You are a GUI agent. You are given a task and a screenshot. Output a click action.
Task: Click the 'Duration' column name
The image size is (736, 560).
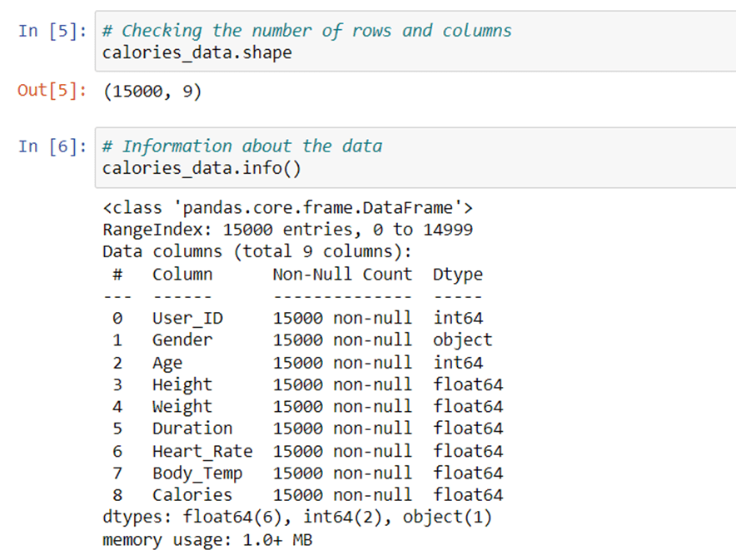pos(192,429)
